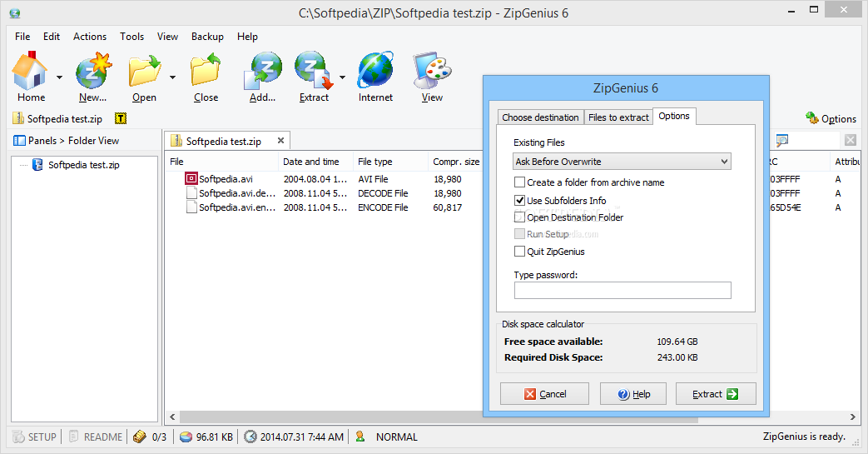
Task: Check Open Destination Folder option
Action: (519, 217)
